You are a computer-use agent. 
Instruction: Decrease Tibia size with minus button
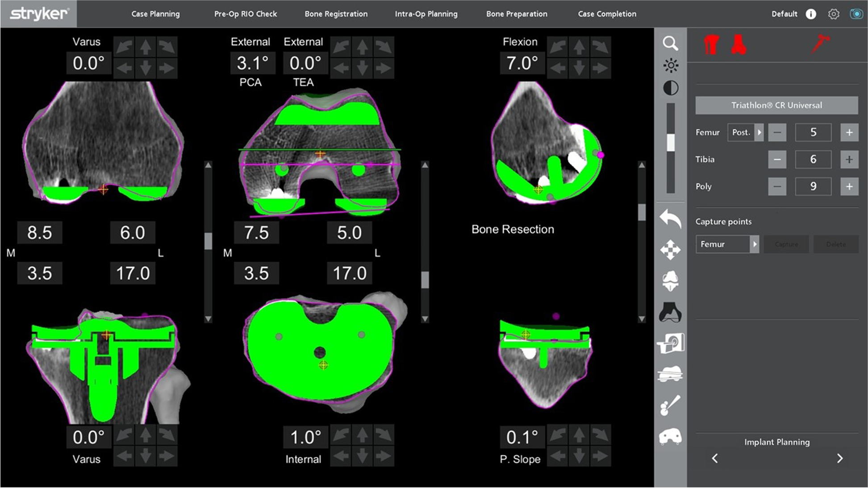point(777,160)
